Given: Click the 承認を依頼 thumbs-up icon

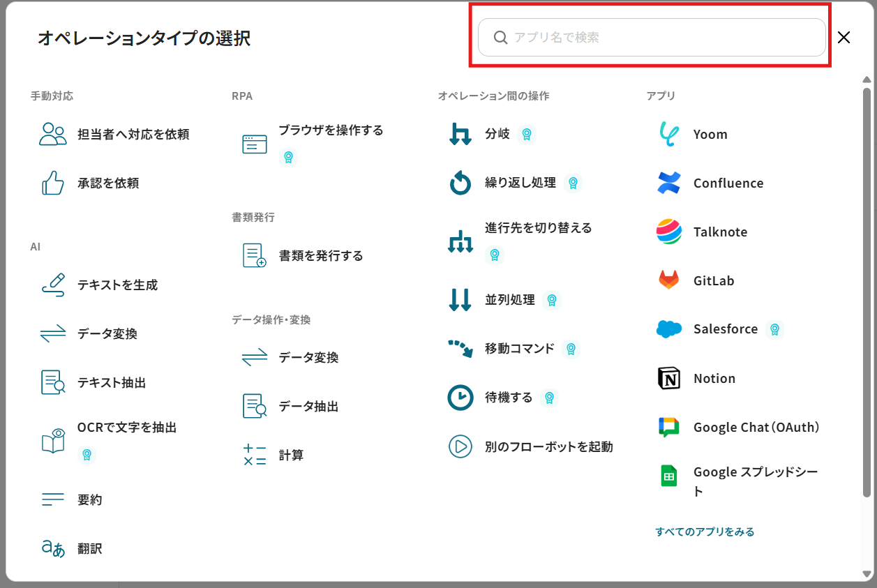Looking at the screenshot, I should click(x=53, y=183).
